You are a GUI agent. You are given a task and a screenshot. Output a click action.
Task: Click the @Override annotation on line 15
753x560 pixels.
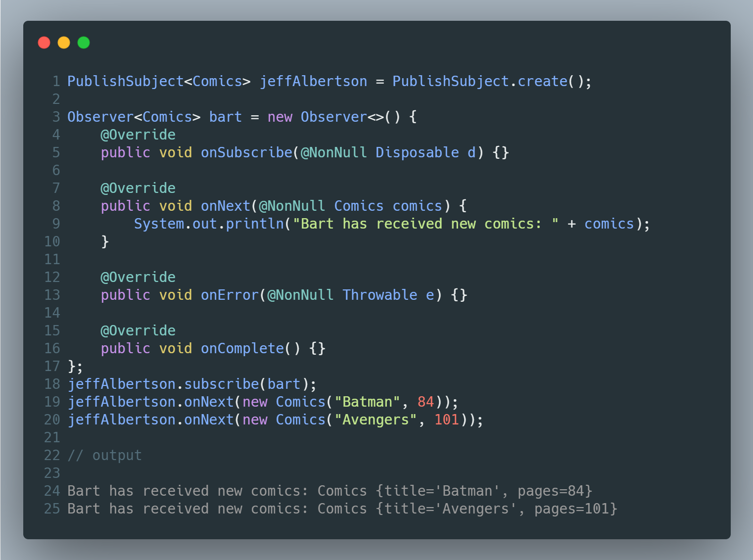point(138,330)
